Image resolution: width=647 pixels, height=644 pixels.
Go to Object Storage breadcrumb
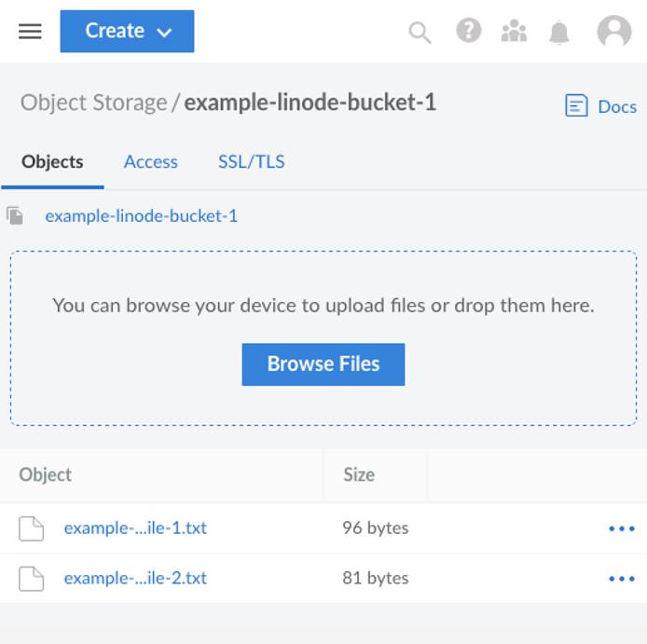[93, 103]
